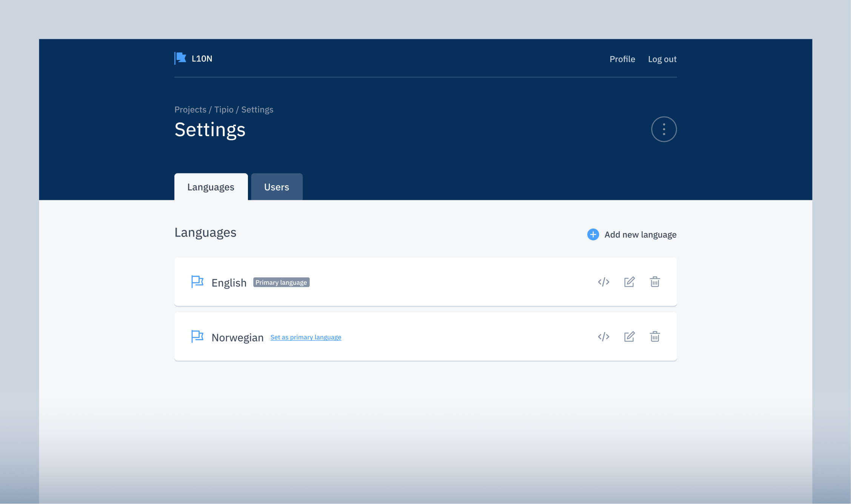Screen dimensions: 851x504
Task: Set Norwegian as primary language
Action: [306, 337]
